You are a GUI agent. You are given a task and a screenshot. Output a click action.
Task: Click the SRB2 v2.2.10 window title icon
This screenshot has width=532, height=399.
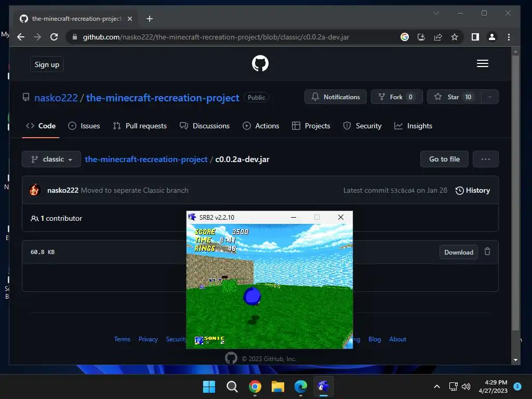192,217
